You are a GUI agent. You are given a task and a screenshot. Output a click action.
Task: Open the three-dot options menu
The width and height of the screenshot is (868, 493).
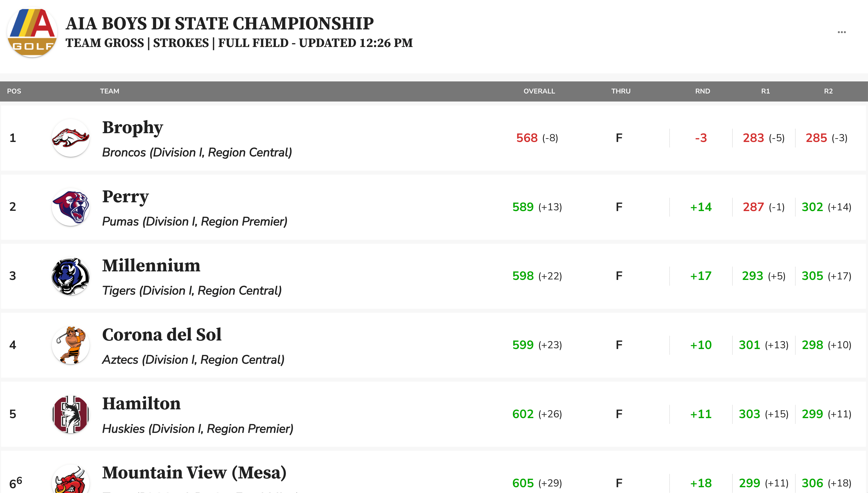(842, 32)
